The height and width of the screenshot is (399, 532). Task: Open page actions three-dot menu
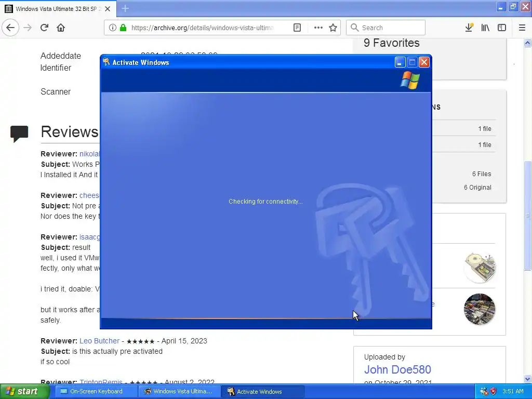pyautogui.click(x=318, y=28)
